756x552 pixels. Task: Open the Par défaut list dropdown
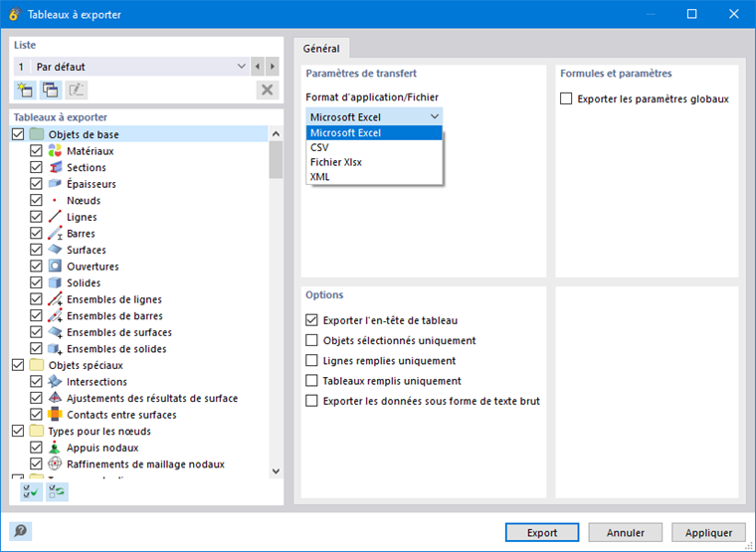[x=242, y=67]
